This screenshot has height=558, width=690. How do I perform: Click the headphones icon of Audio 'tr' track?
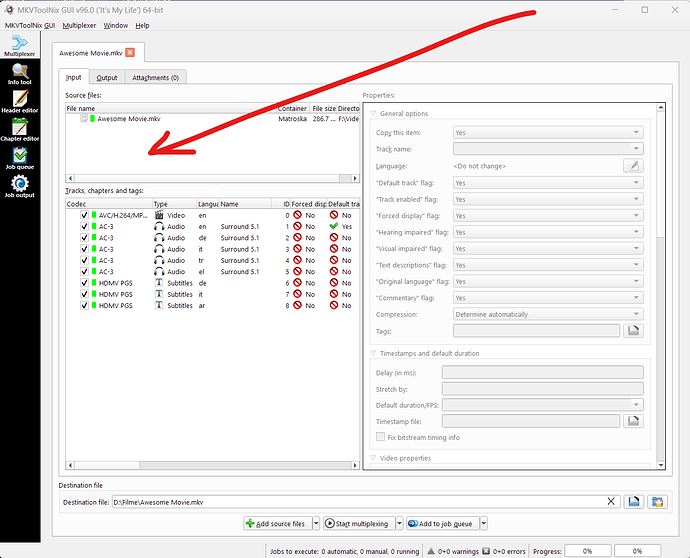click(159, 260)
